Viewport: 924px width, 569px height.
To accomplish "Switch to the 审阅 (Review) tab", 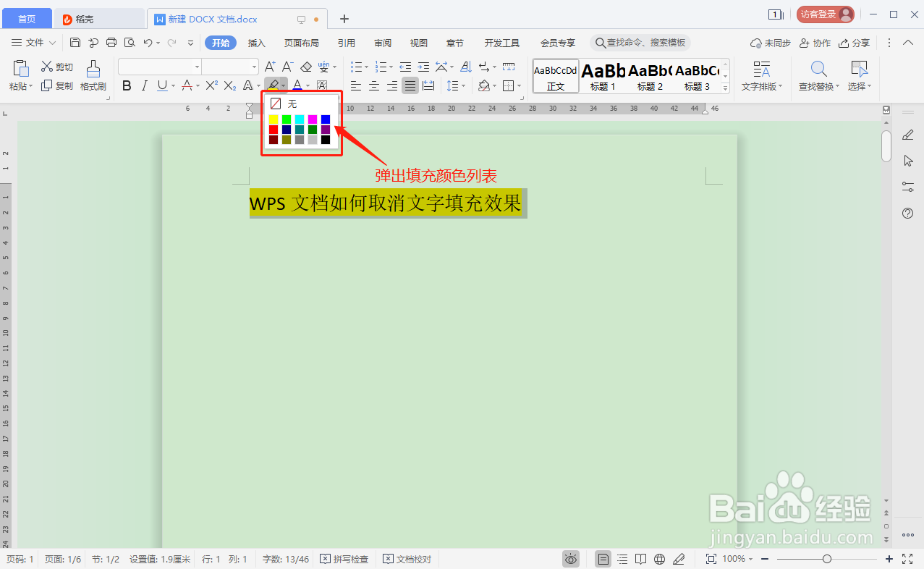I will pyautogui.click(x=383, y=43).
